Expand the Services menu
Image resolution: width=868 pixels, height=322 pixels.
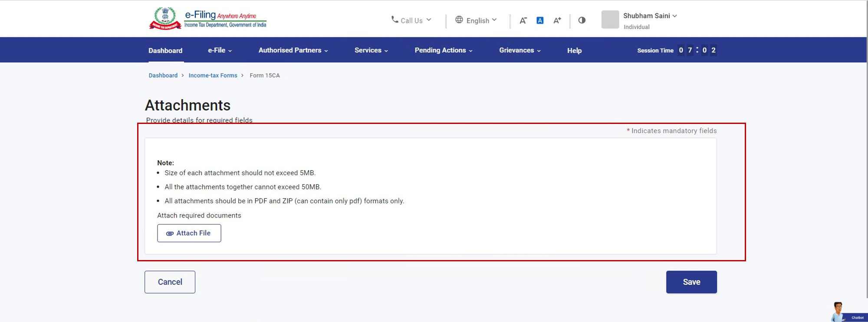coord(371,50)
